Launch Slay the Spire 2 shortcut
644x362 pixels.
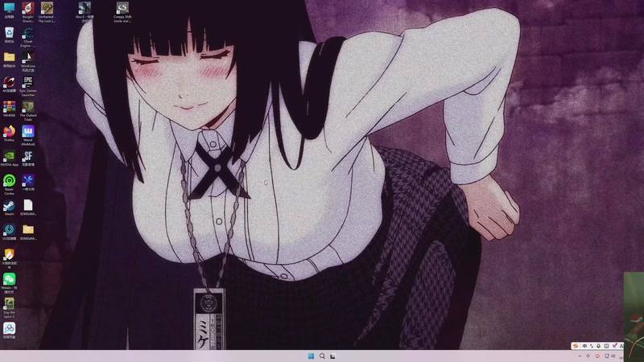pyautogui.click(x=9, y=308)
